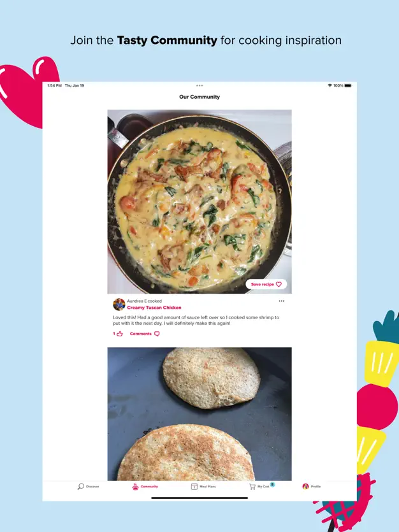Select the Community tab

(145, 487)
